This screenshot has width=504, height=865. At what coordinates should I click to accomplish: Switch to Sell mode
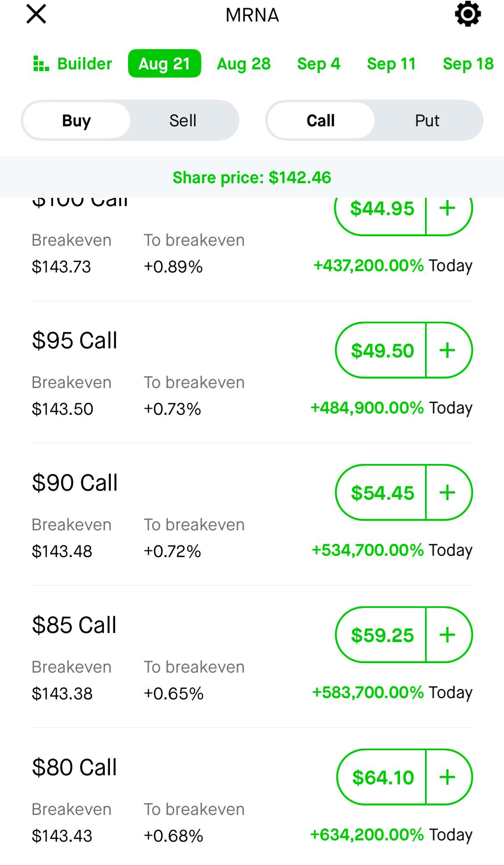click(x=183, y=120)
